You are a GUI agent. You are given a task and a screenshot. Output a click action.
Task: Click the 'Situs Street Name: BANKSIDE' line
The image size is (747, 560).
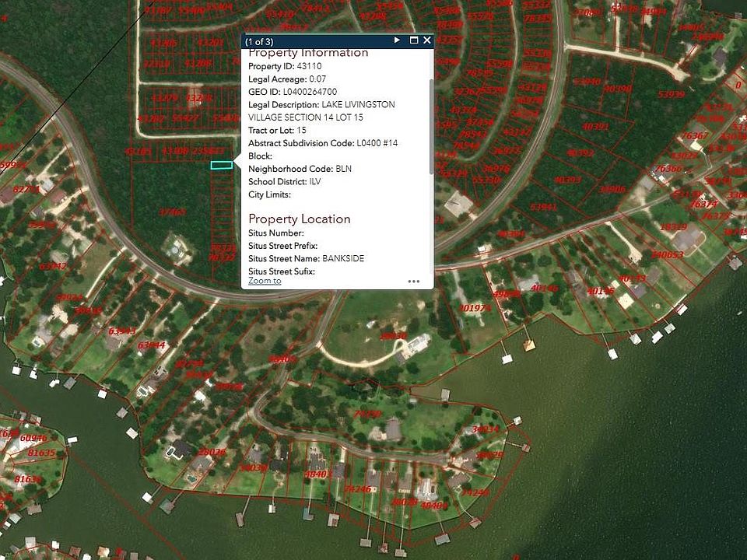pos(307,258)
